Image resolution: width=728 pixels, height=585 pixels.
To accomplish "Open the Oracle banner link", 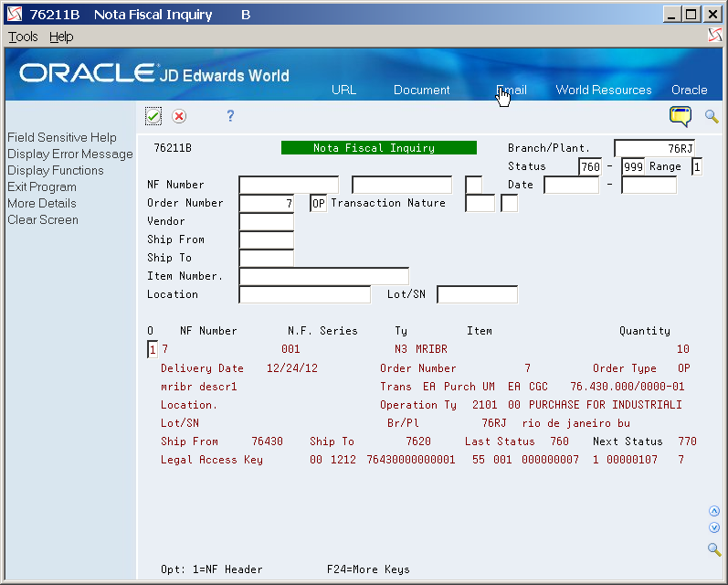I will [690, 90].
